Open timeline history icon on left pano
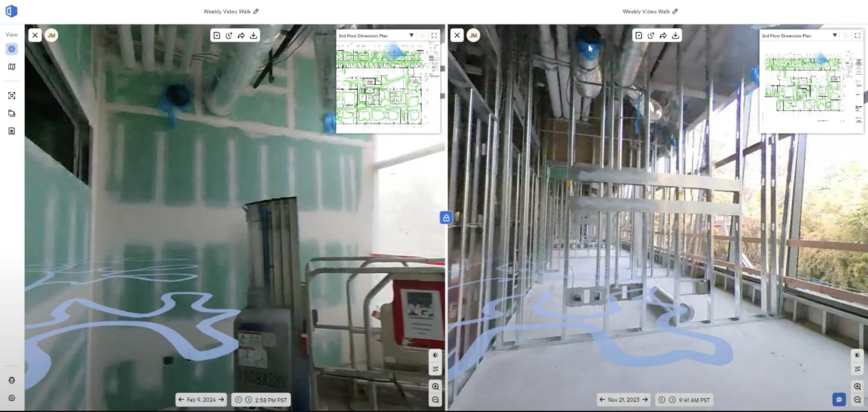The image size is (868, 412). pyautogui.click(x=229, y=35)
